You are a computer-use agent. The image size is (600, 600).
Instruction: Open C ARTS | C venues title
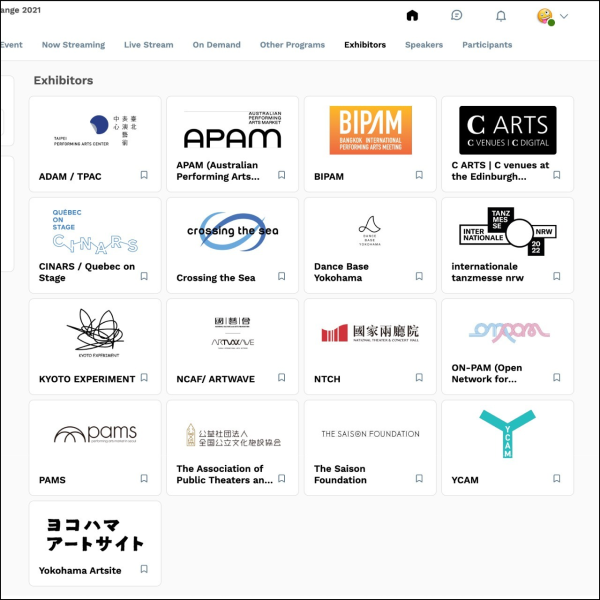click(500, 171)
